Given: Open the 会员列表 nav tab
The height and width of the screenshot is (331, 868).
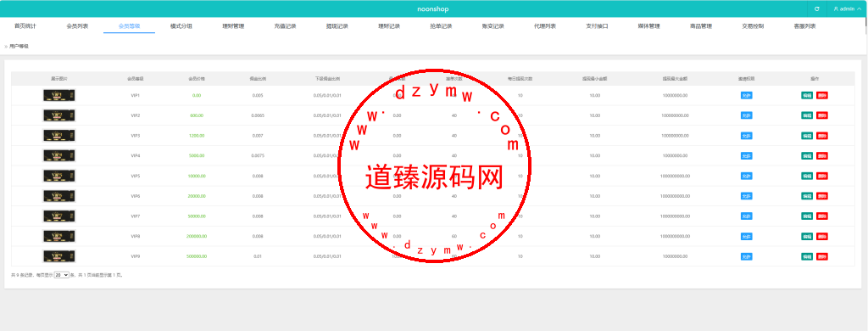Looking at the screenshot, I should [77, 26].
